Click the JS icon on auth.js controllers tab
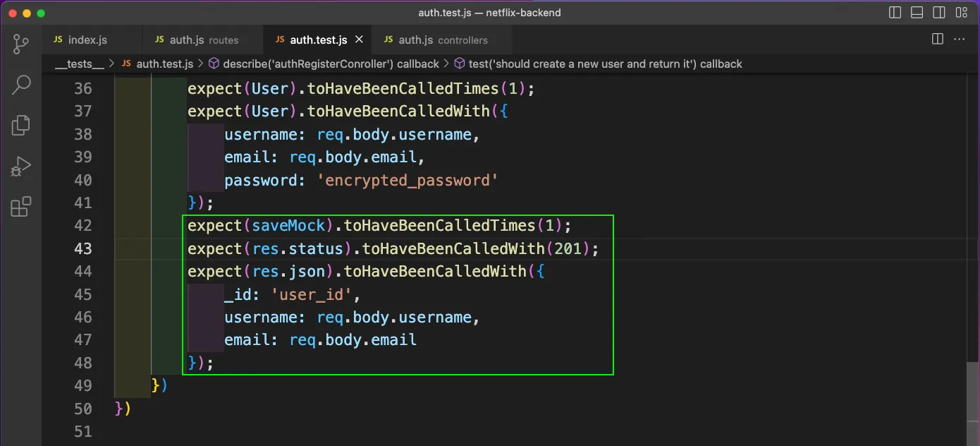The image size is (980, 446). [x=388, y=40]
